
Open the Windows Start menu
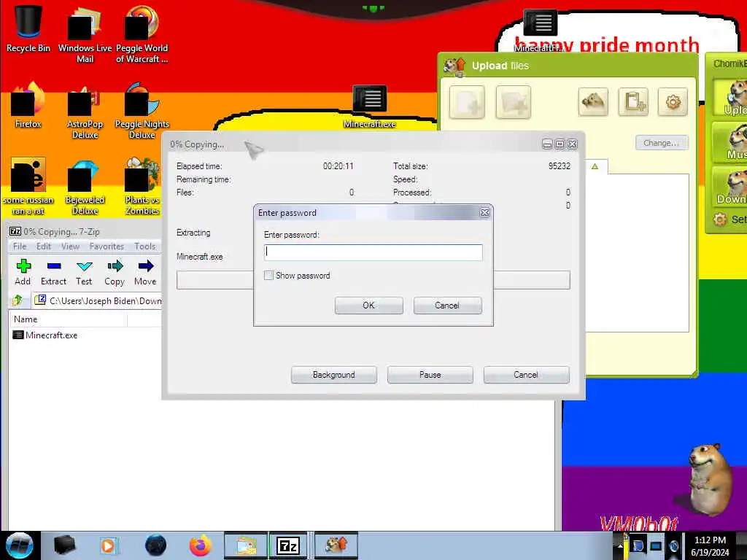(x=20, y=545)
